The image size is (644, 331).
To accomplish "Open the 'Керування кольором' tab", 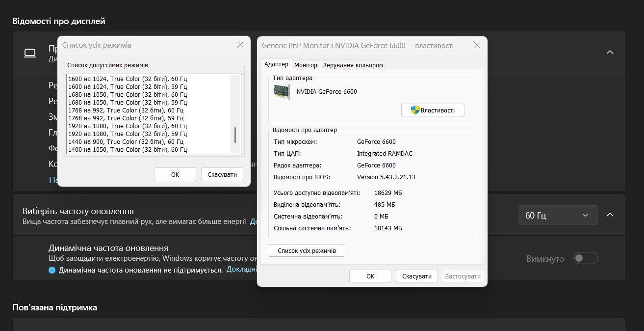I will (353, 65).
